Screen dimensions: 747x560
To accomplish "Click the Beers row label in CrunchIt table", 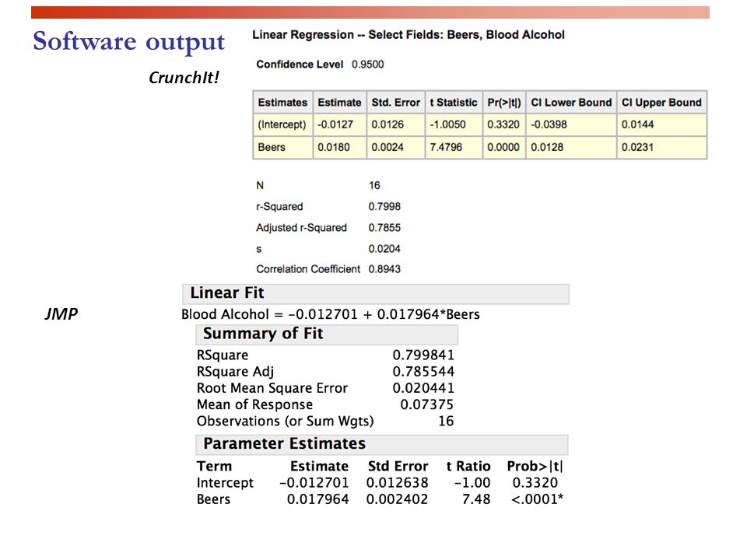I will (272, 147).
